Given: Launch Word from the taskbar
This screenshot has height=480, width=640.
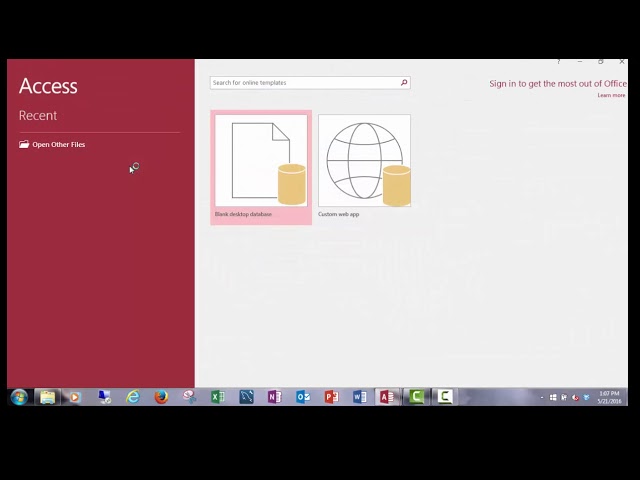Looking at the screenshot, I should 360,397.
